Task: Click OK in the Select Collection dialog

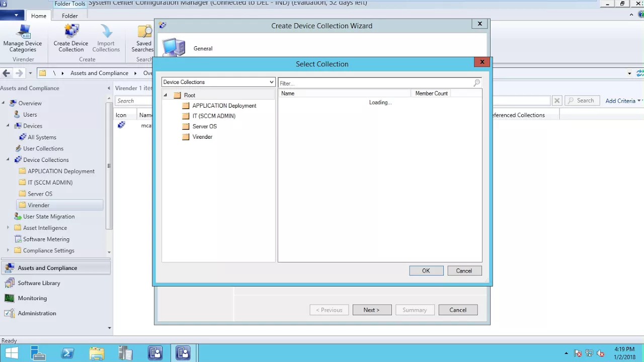Action: (426, 271)
